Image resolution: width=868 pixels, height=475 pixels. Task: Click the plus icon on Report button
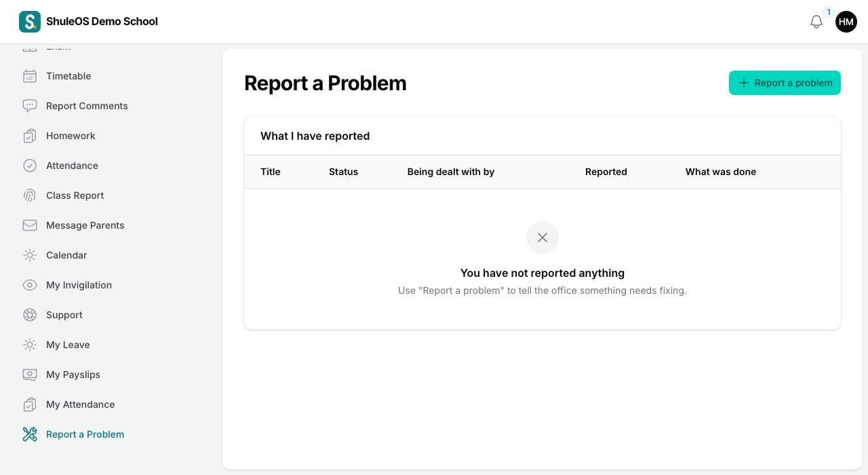pos(744,83)
